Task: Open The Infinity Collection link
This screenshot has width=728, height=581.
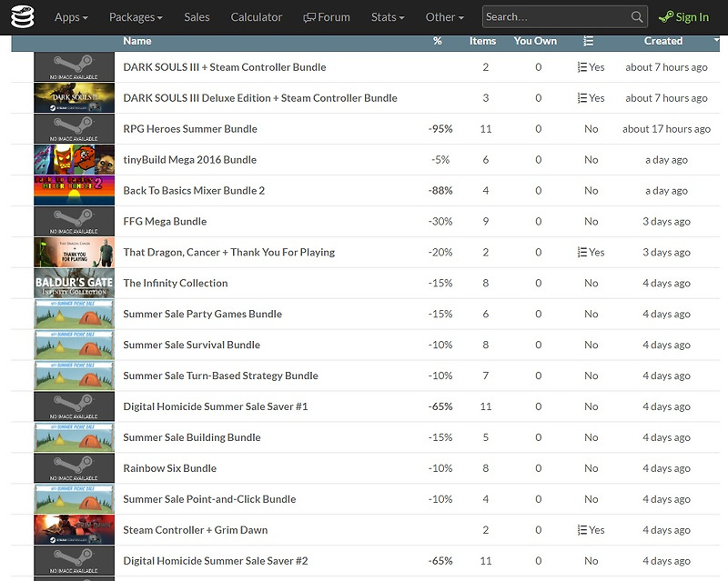Action: 176,283
